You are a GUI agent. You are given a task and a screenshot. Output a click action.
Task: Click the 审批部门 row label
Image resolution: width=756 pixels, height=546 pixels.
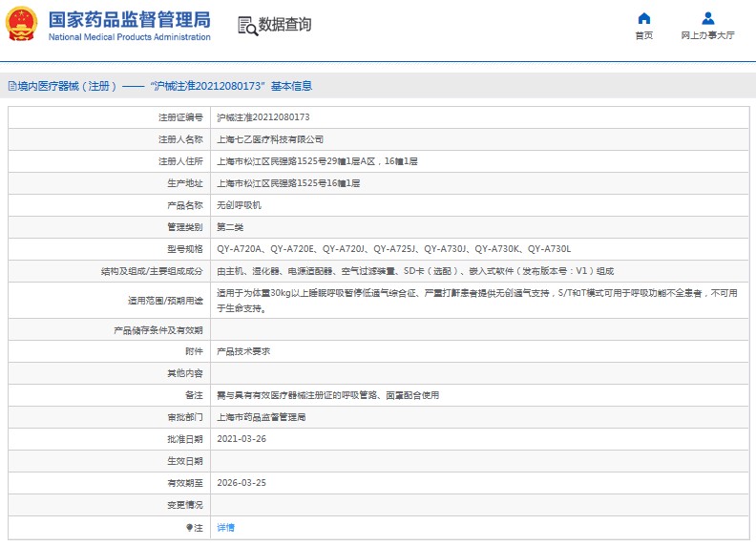pos(185,417)
